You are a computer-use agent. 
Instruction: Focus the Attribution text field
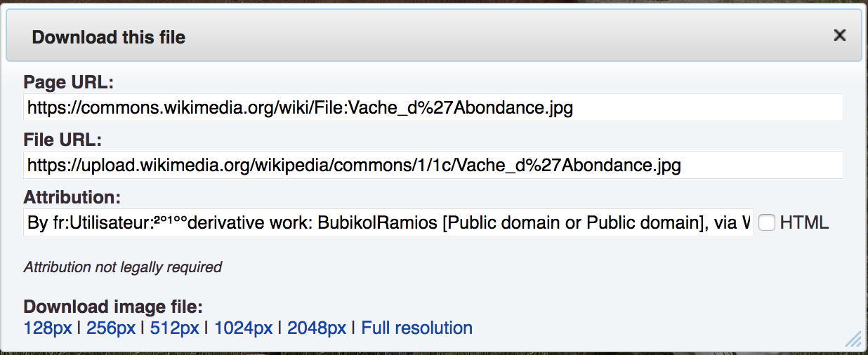coord(388,223)
